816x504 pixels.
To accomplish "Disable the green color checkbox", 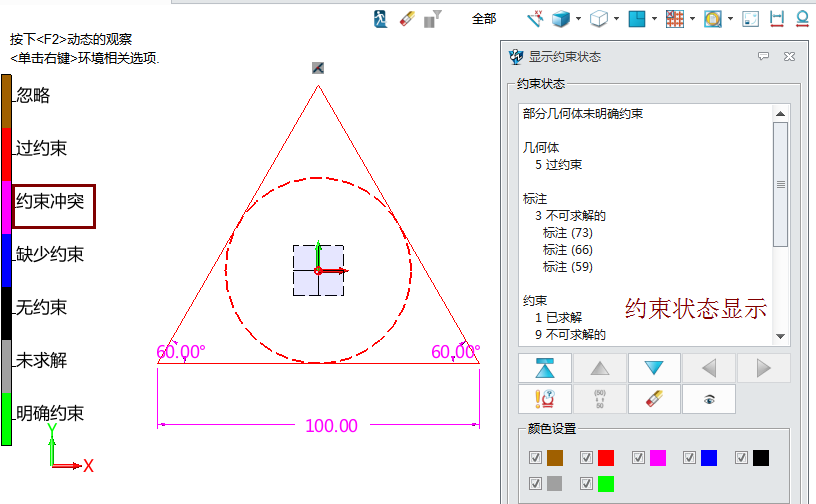I will pos(587,484).
